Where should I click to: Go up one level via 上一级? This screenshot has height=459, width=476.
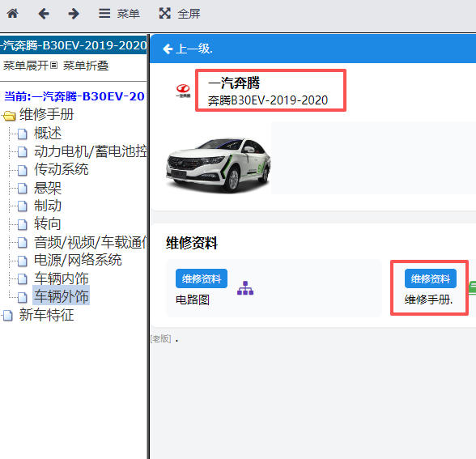[x=188, y=49]
